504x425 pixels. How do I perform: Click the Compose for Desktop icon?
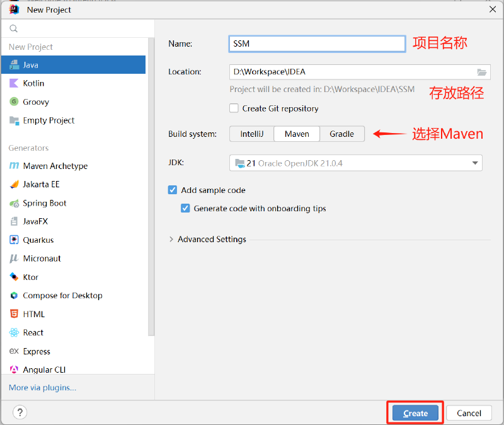click(14, 295)
